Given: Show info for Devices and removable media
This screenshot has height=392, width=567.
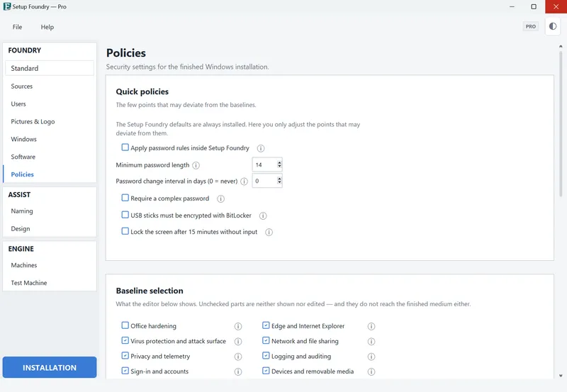Looking at the screenshot, I should pyautogui.click(x=371, y=371).
